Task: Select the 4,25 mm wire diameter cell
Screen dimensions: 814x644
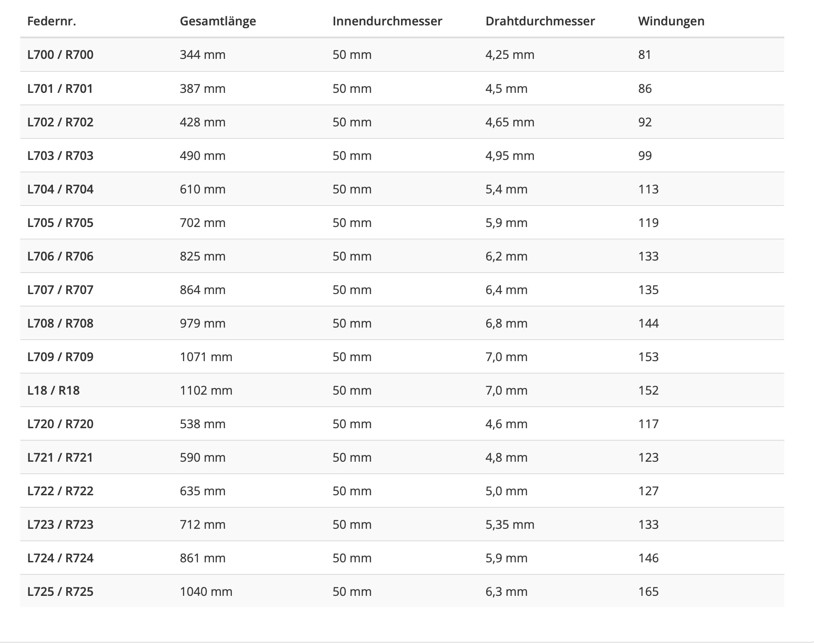Action: point(510,55)
